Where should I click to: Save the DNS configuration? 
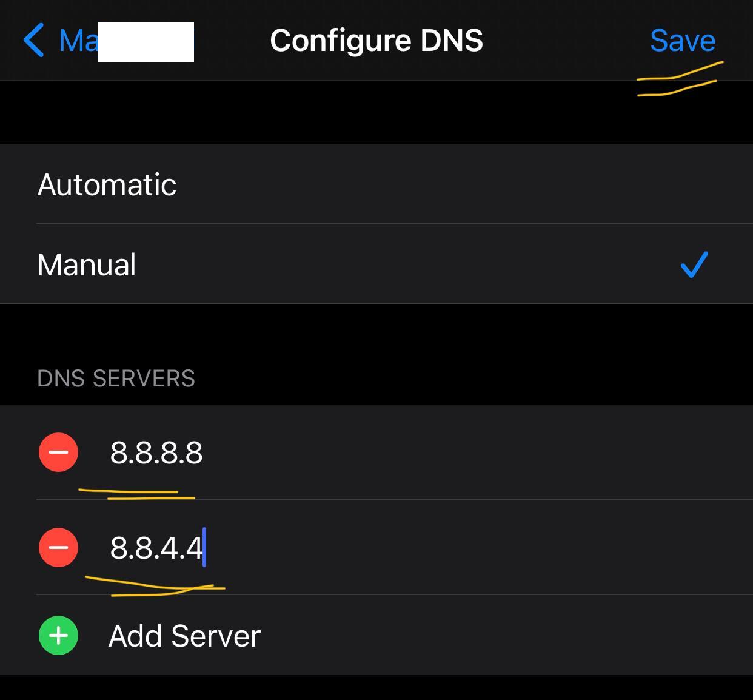(682, 41)
